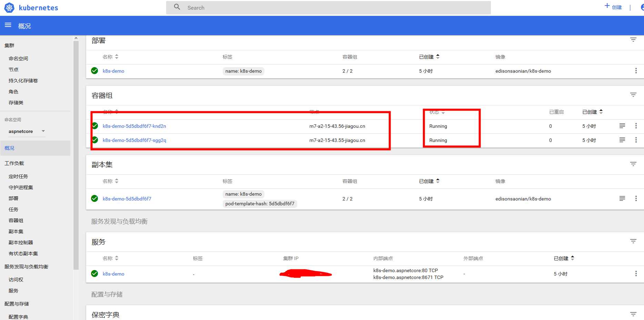Open 容器组 in the sidebar
This screenshot has width=644, height=320.
[x=16, y=220]
